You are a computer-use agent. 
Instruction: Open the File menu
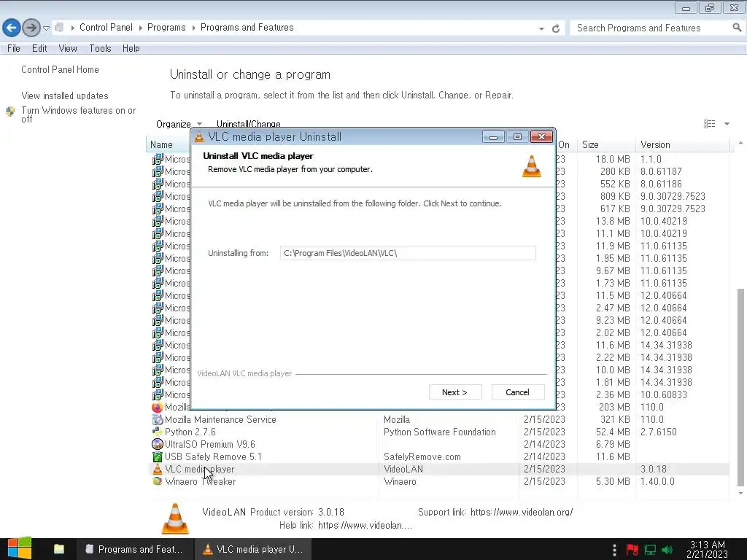coord(14,48)
